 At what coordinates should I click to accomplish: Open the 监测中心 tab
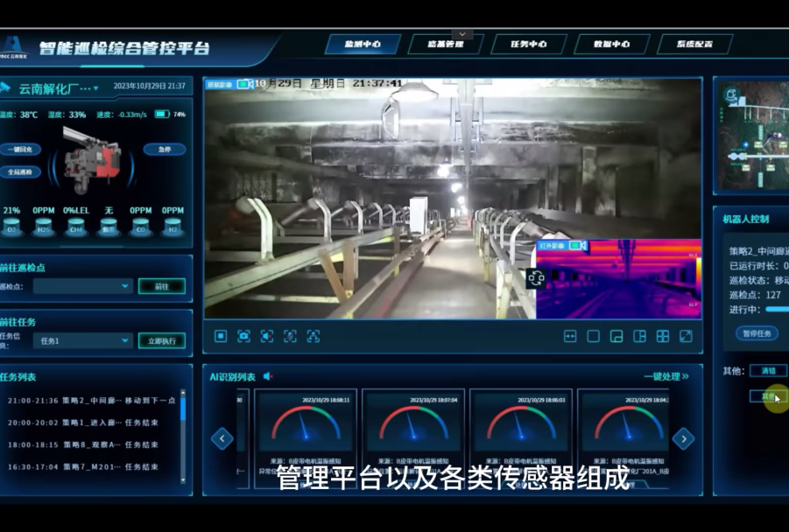point(363,45)
